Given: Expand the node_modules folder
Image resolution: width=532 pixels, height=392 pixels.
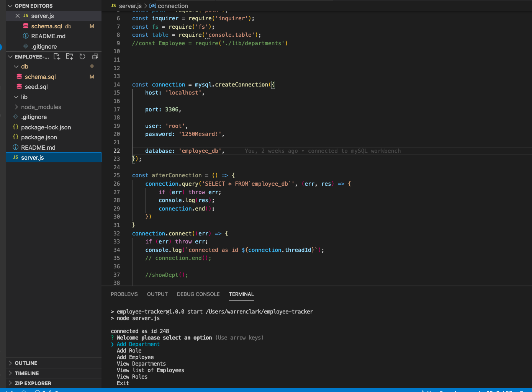Looking at the screenshot, I should [x=16, y=107].
